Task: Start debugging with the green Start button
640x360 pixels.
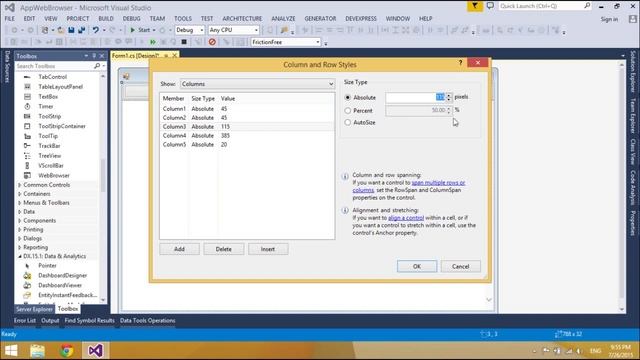Action: tap(140, 30)
